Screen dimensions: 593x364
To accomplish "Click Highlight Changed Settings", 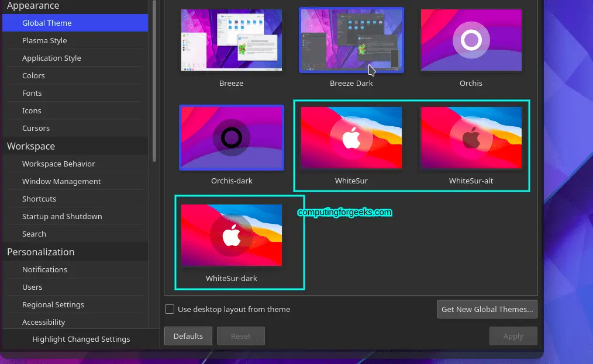I will pos(81,339).
